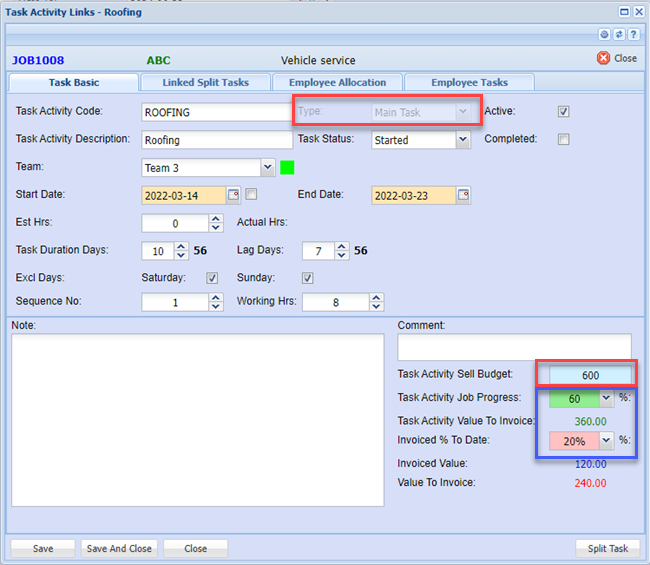650x565 pixels.
Task: Click the refresh arrows icon in header
Action: click(618, 34)
